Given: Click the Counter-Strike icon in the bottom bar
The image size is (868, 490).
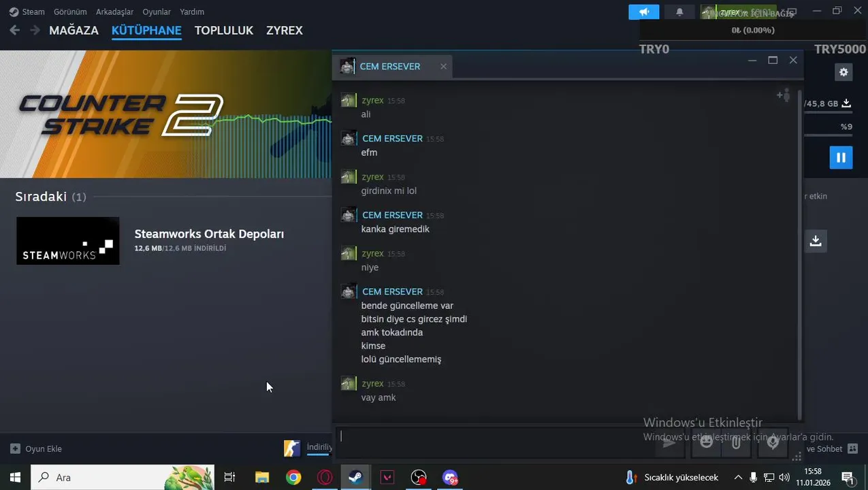Looking at the screenshot, I should 292,448.
